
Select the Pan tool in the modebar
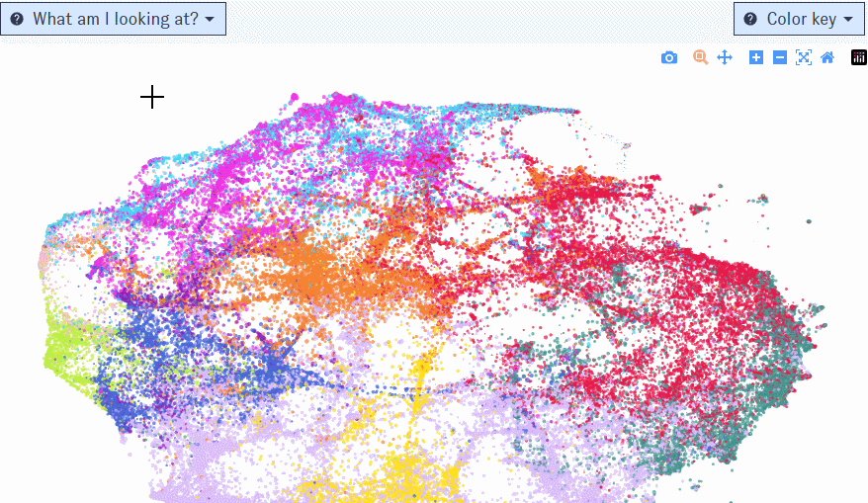click(x=725, y=57)
